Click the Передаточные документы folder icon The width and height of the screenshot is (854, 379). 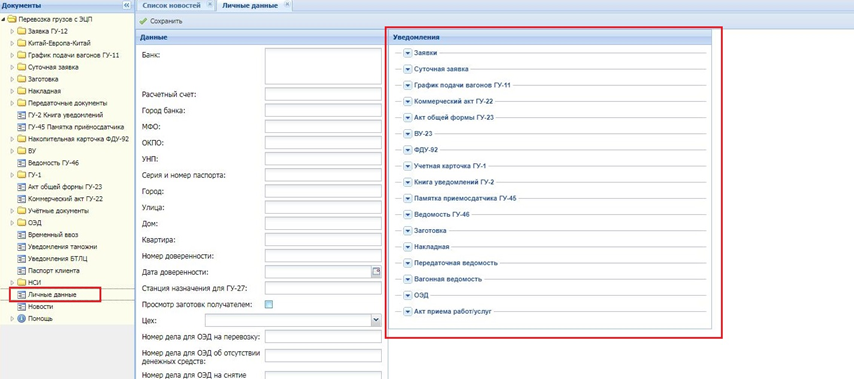[x=22, y=103]
